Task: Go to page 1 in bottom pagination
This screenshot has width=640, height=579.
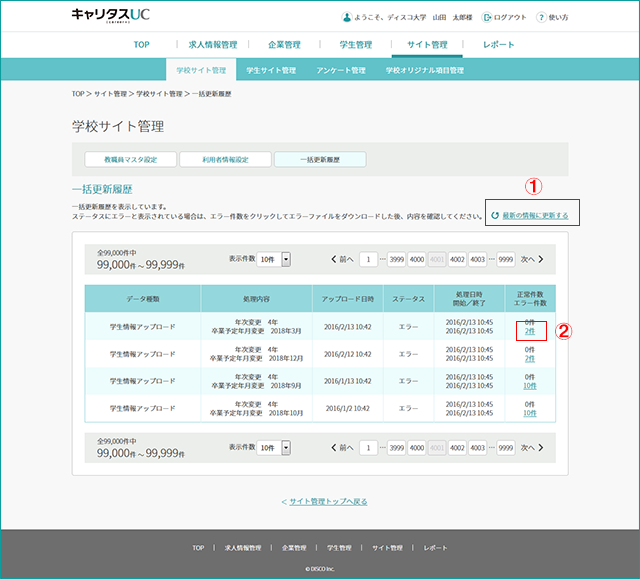Action: (x=368, y=448)
